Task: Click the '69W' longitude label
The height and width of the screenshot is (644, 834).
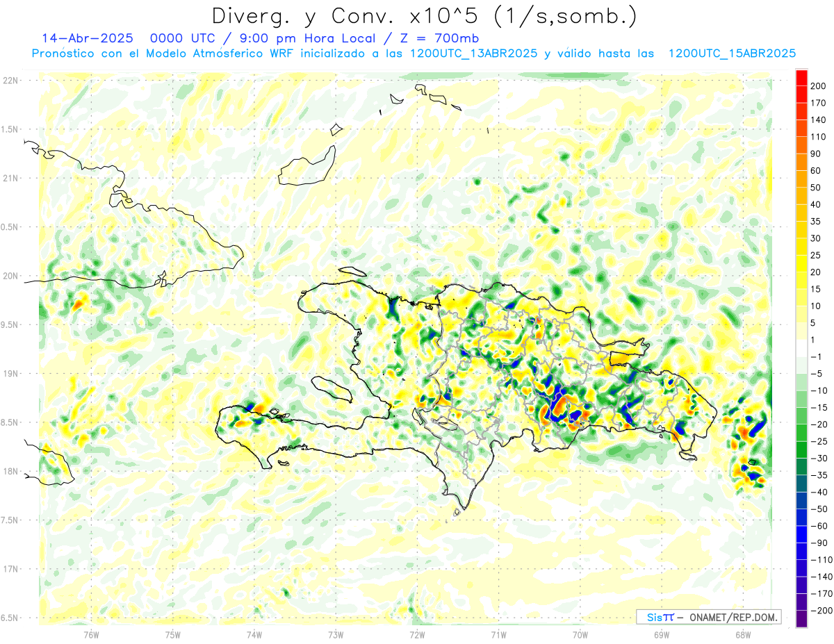Action: pyautogui.click(x=662, y=634)
